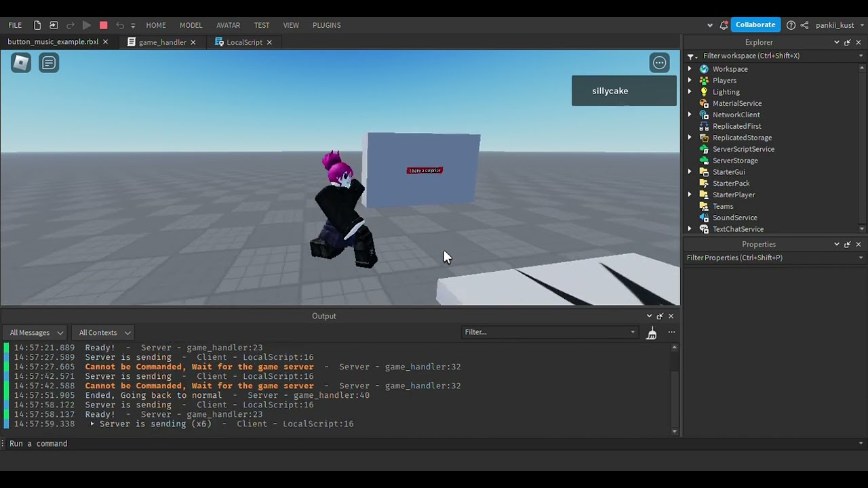Open the three-dot menu in the game viewport
Image resolution: width=868 pixels, height=488 pixels.
(659, 63)
